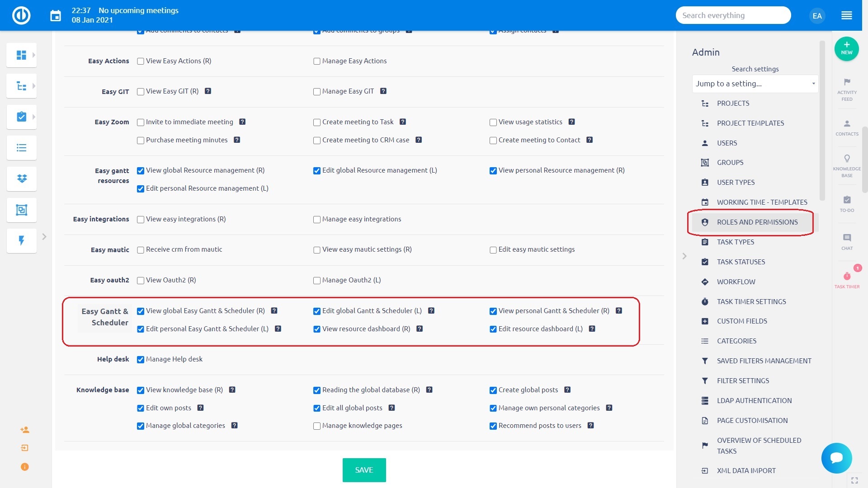The width and height of the screenshot is (868, 488).
Task: Open USERS in Admin menu
Action: 726,143
